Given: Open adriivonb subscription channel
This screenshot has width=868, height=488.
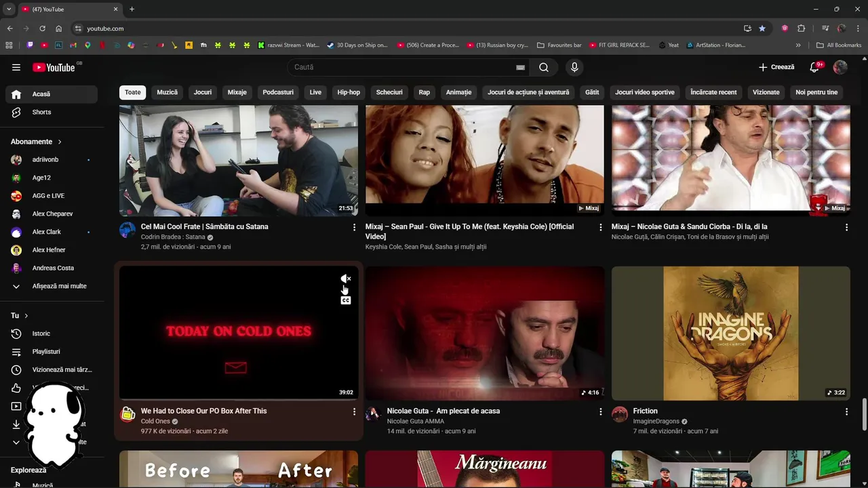Looking at the screenshot, I should (x=52, y=160).
